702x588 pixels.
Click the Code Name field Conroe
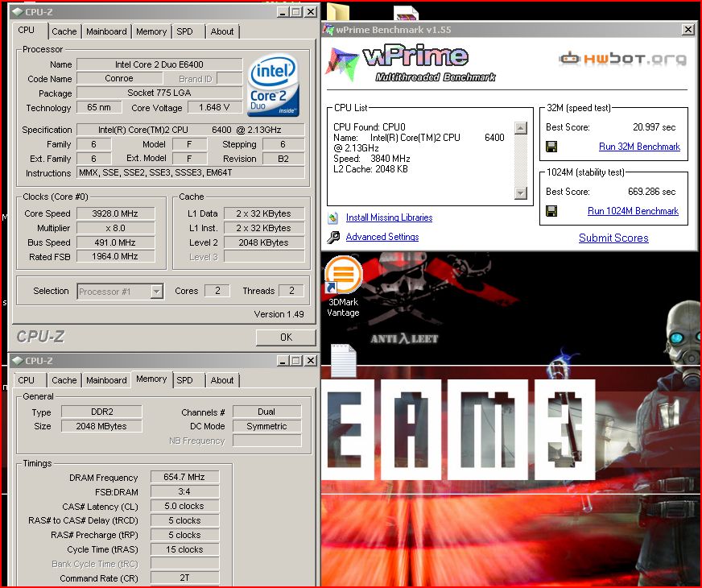pos(119,78)
